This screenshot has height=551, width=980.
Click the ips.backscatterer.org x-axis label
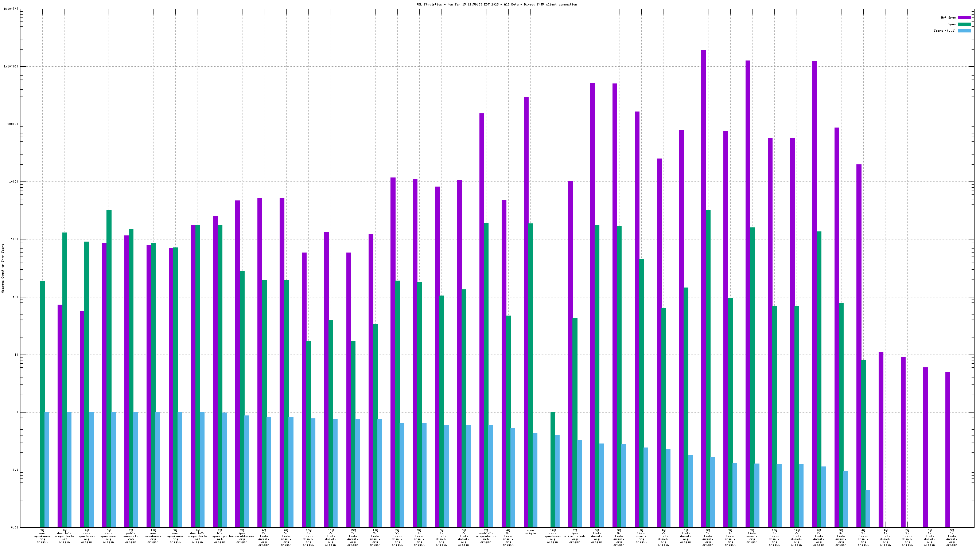(x=242, y=536)
